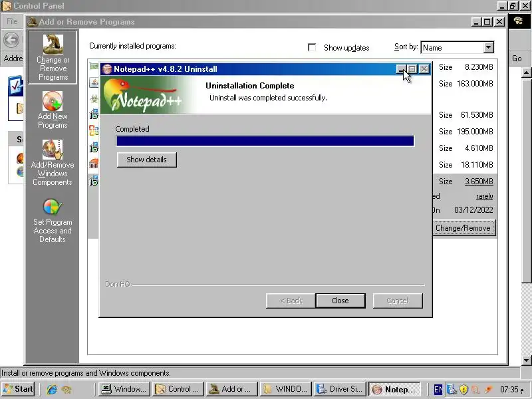Click the greyed-out < Back button
The height and width of the screenshot is (399, 532).
click(x=291, y=301)
